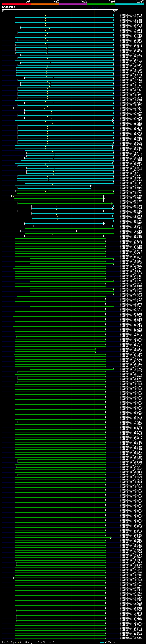Select hit label UniRef100_C1K9U3
Screen dimensions: 146x644
(x=131, y=638)
